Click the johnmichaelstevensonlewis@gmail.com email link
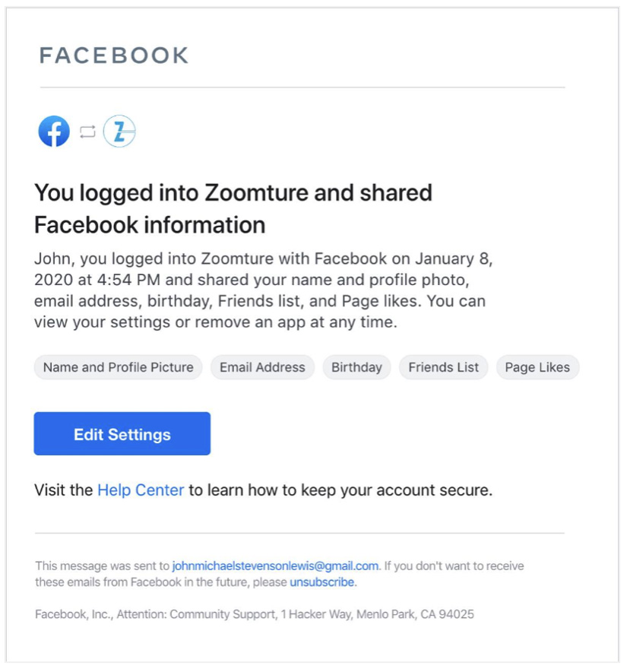 [275, 566]
